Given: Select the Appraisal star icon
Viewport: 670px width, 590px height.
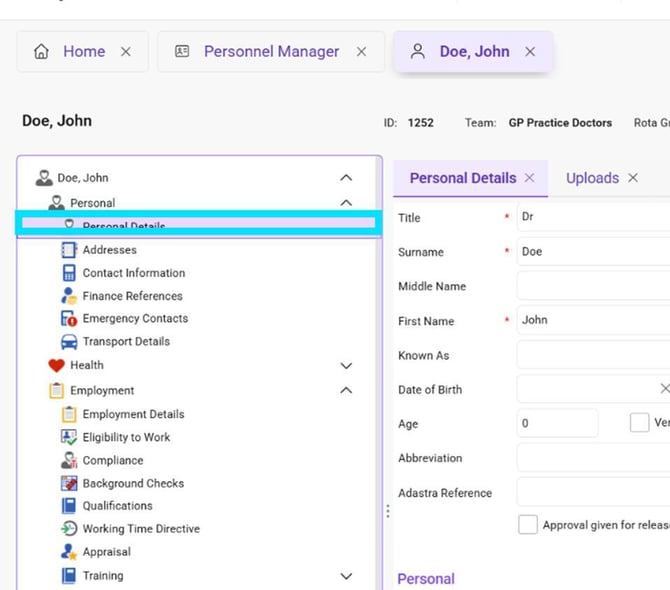Looking at the screenshot, I should tap(69, 552).
